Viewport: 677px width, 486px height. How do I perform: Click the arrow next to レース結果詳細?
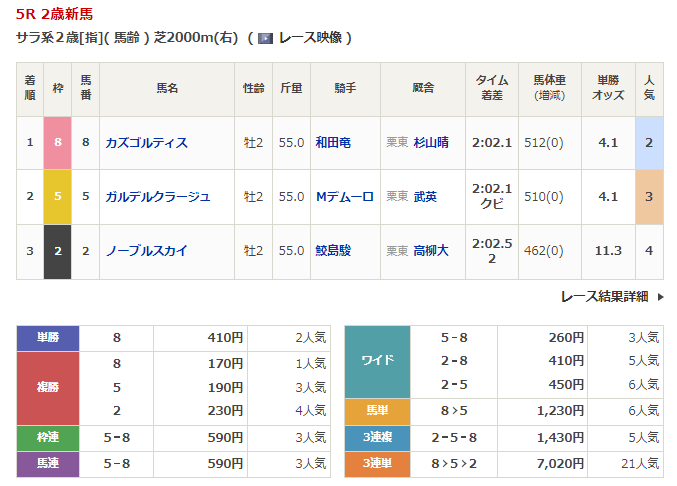click(660, 297)
